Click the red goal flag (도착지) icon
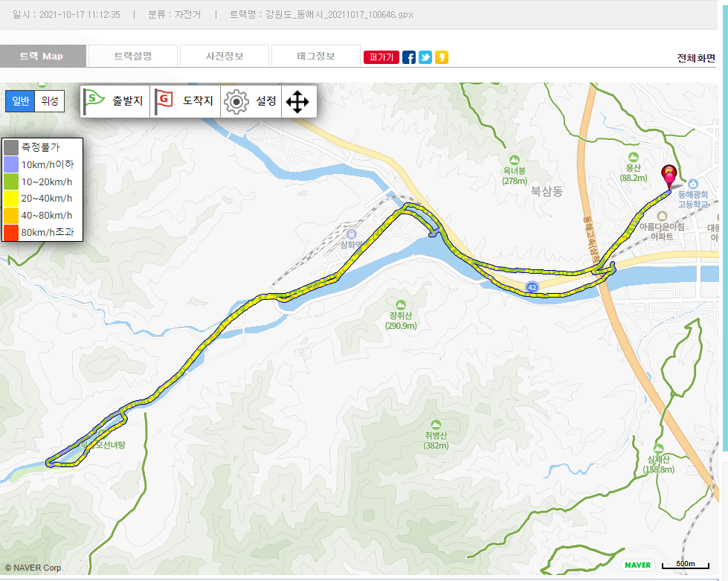The height and width of the screenshot is (581, 728). click(x=164, y=101)
